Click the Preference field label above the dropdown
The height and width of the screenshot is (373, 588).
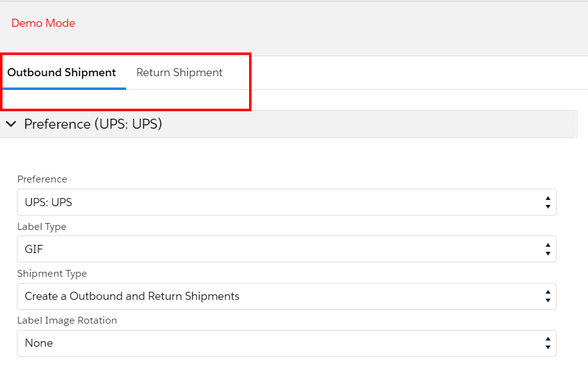[42, 179]
